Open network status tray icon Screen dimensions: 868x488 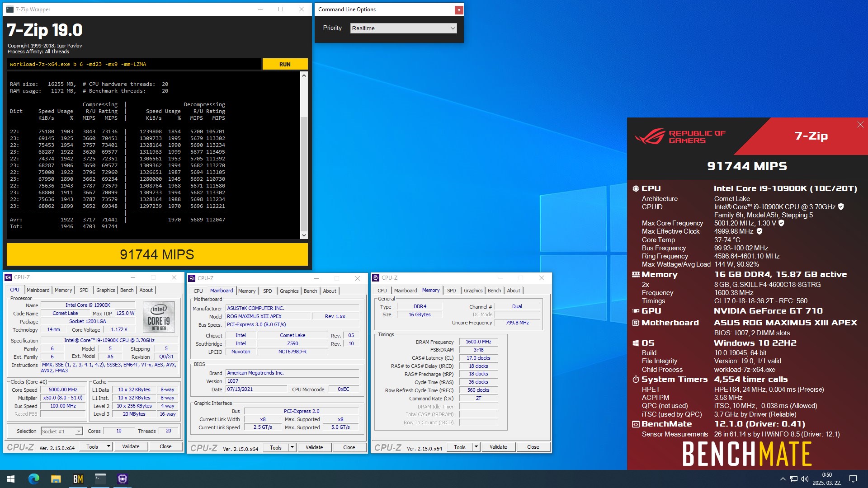[x=794, y=479]
